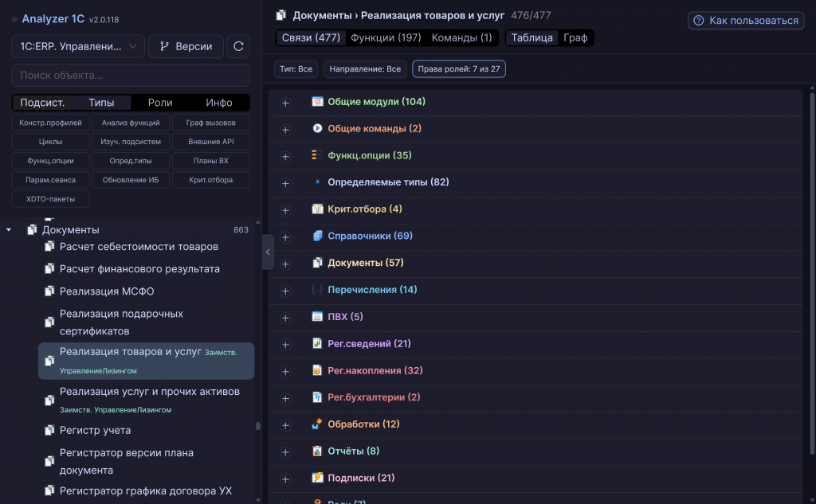Image resolution: width=816 pixels, height=504 pixels.
Task: Click the Обработки category icon
Action: (x=317, y=424)
